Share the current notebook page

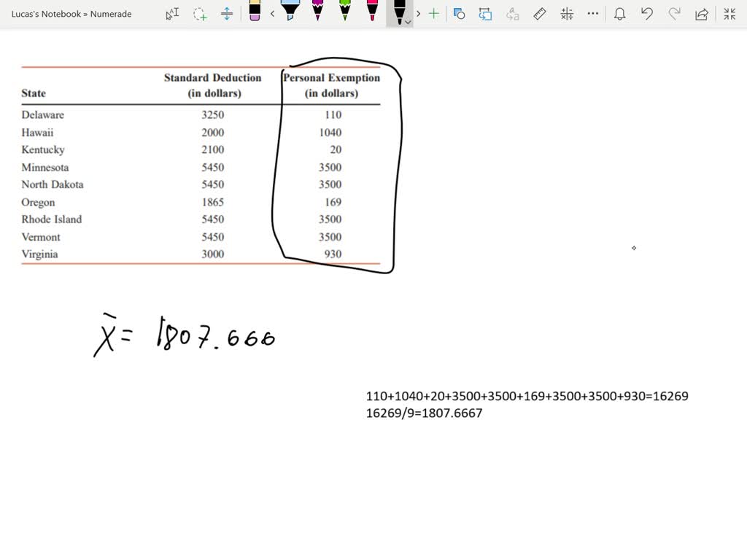click(701, 13)
